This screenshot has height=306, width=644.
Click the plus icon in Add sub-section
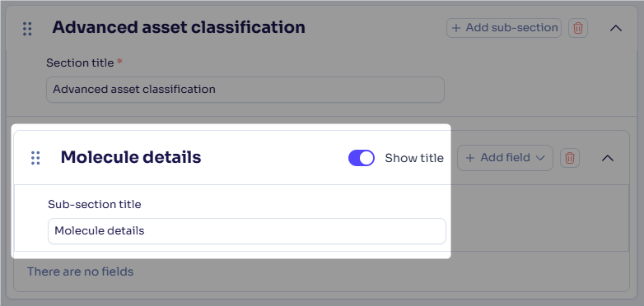point(456,28)
